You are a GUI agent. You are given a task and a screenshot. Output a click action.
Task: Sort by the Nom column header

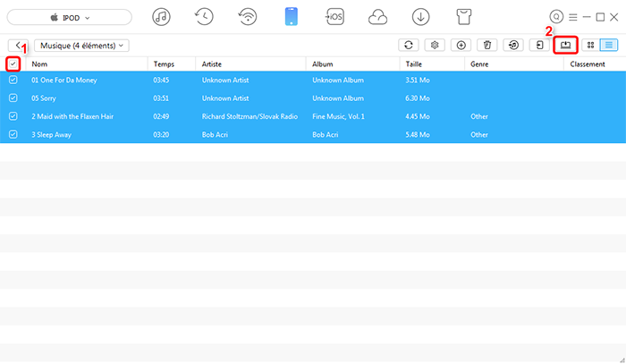click(39, 64)
